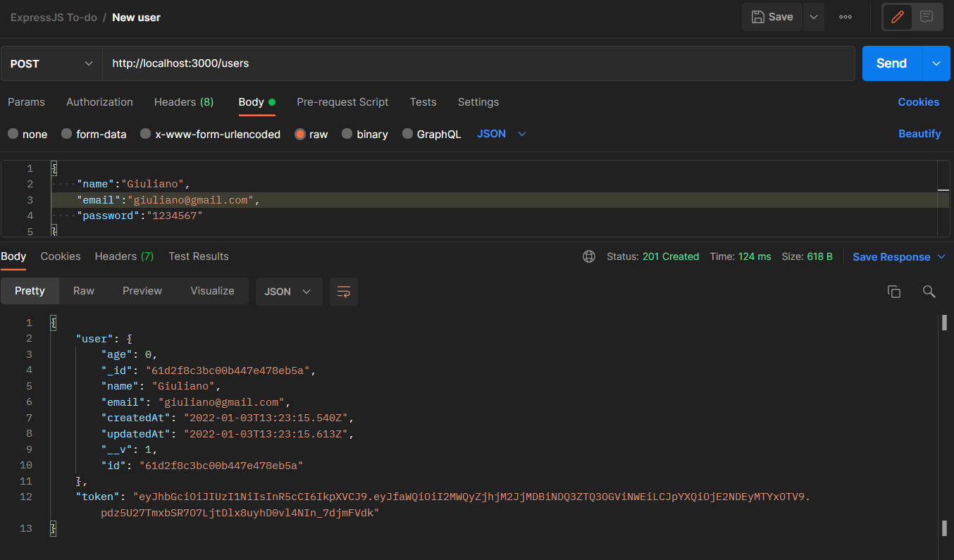Open the three-dots more actions menu
The width and height of the screenshot is (954, 560).
click(845, 17)
